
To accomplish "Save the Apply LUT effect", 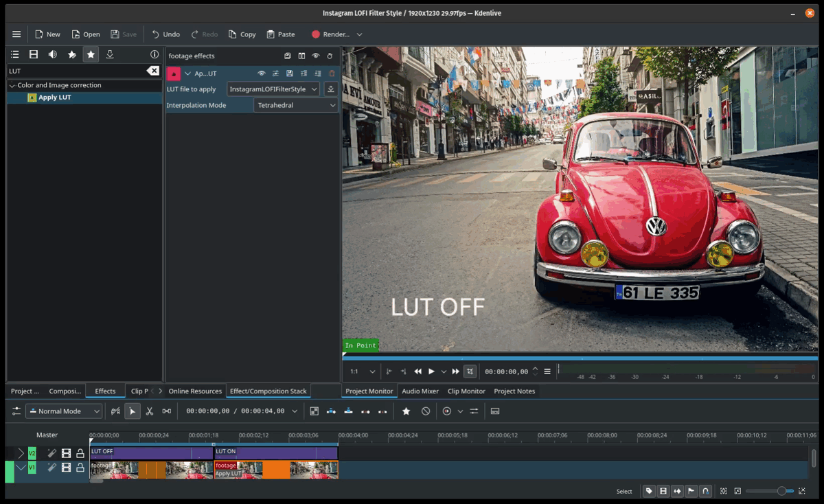I will 289,73.
